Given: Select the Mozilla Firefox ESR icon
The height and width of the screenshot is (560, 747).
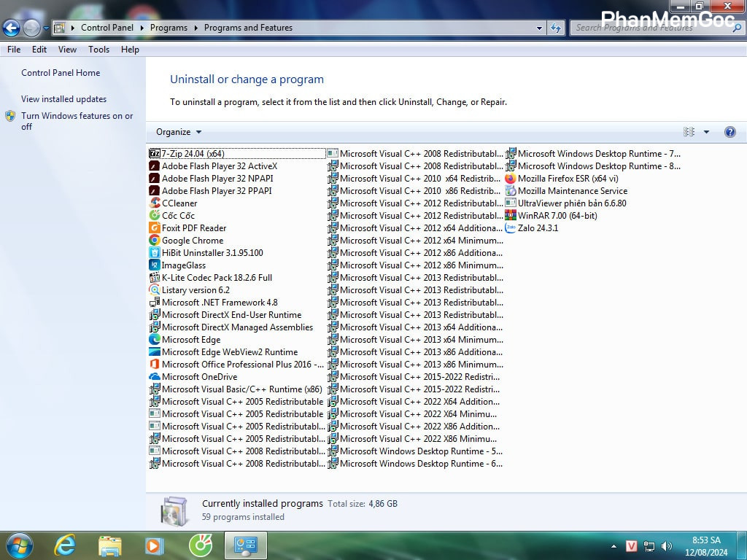Looking at the screenshot, I should [x=511, y=179].
